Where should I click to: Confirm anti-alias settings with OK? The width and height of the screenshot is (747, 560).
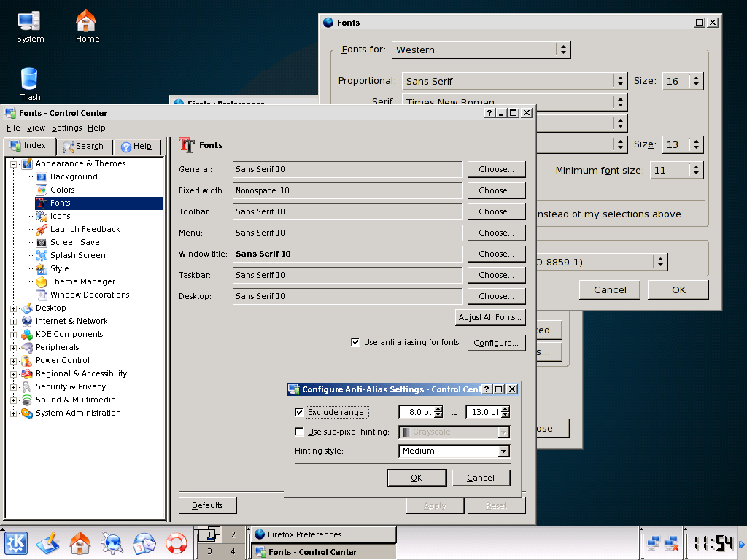[x=417, y=478]
